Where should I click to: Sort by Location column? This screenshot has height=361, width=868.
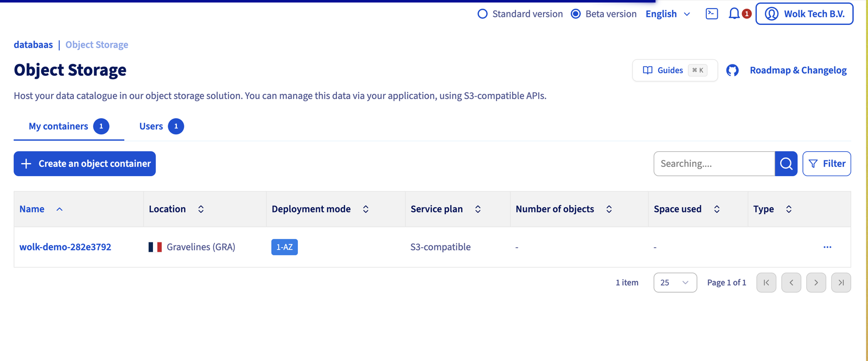click(x=201, y=209)
